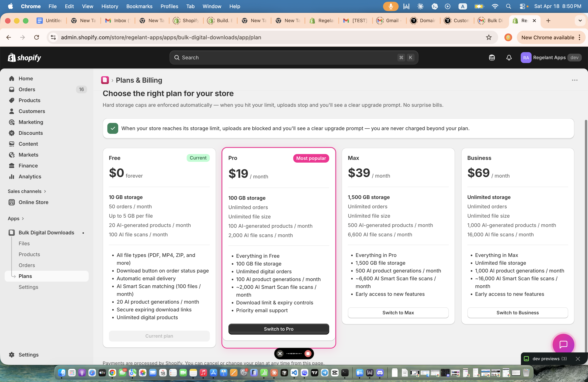Open Home in the Shopify sidebar
Screen dimensions: 588x382
point(26,78)
